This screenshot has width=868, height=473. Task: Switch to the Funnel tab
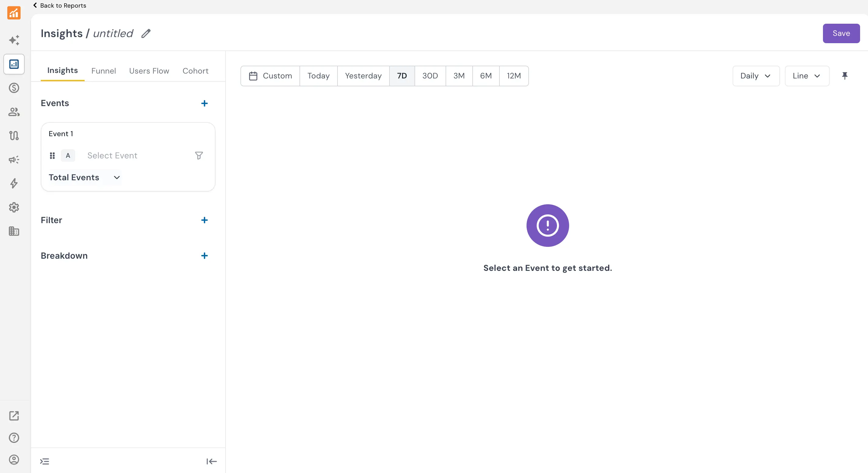103,71
